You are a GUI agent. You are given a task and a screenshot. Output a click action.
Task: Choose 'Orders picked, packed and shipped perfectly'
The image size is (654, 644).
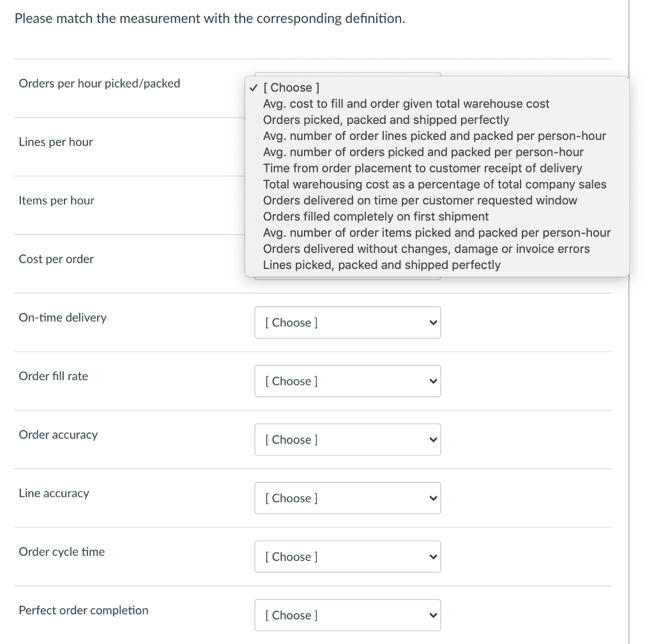point(386,119)
